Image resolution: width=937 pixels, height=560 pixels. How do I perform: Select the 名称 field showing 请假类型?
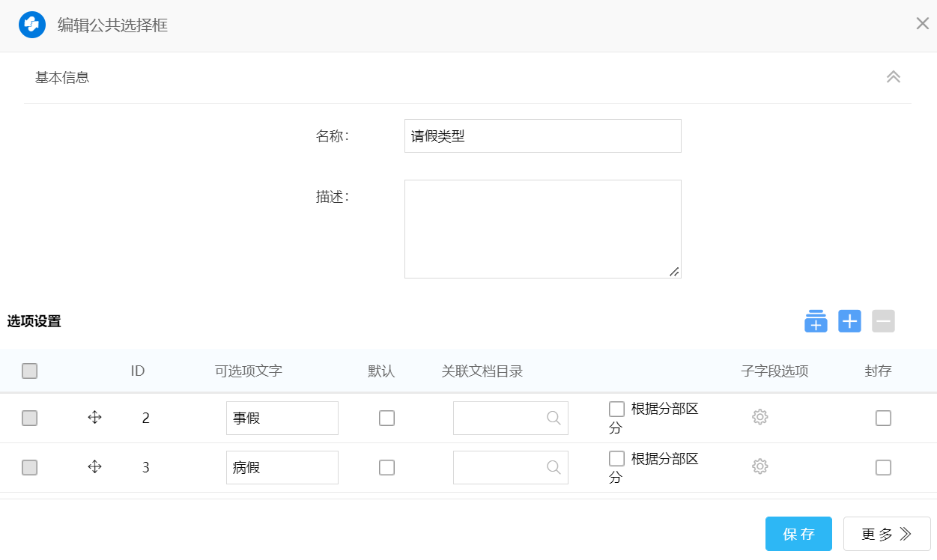click(542, 136)
